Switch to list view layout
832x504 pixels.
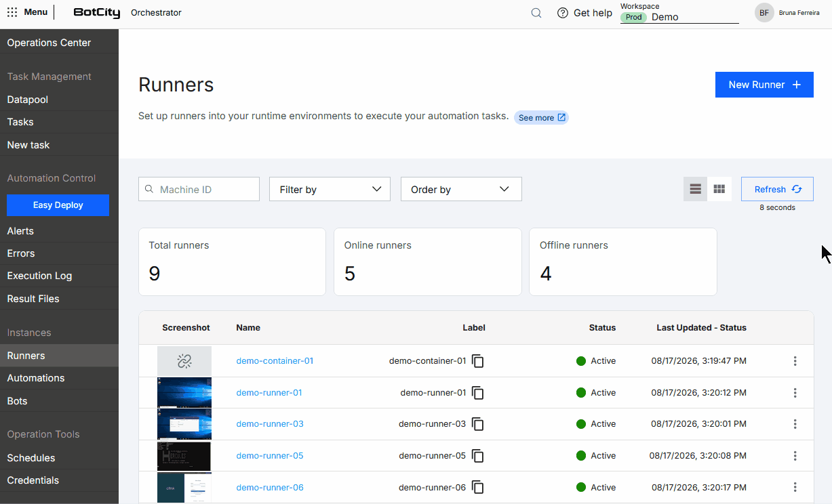pyautogui.click(x=695, y=190)
